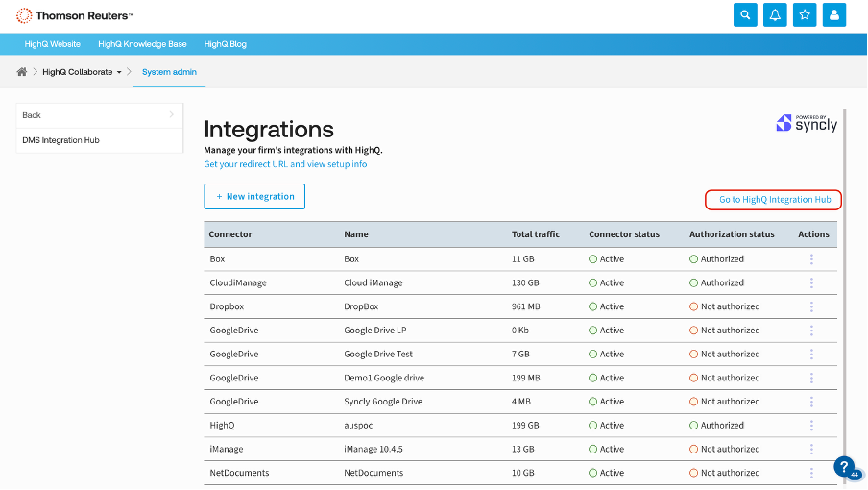Select the Syncly Google Drive name
The width and height of the screenshot is (868, 490).
(383, 402)
